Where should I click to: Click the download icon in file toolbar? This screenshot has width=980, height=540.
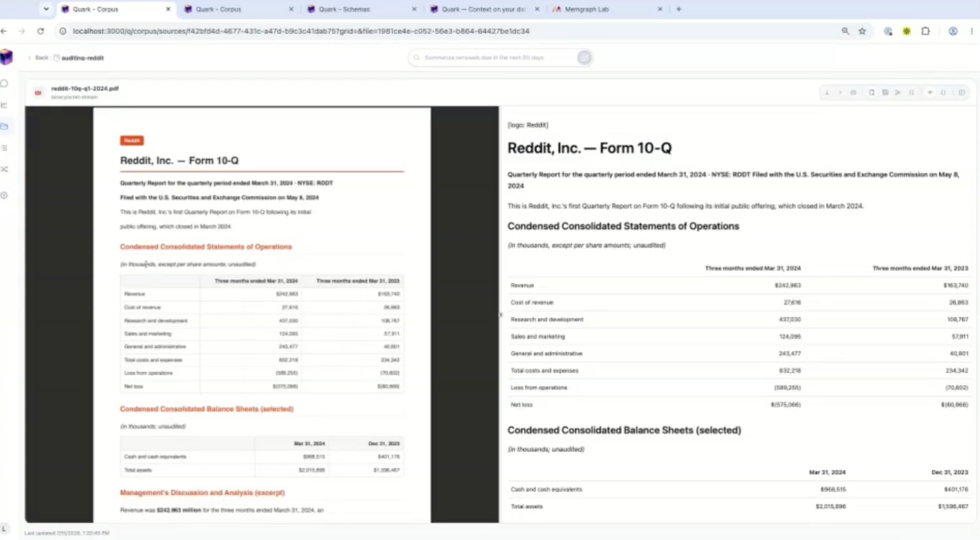827,93
